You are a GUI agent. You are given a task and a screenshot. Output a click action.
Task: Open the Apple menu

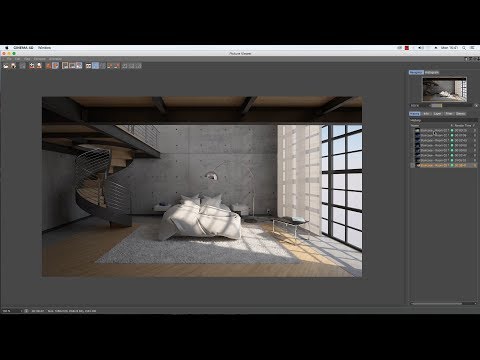click(x=6, y=48)
